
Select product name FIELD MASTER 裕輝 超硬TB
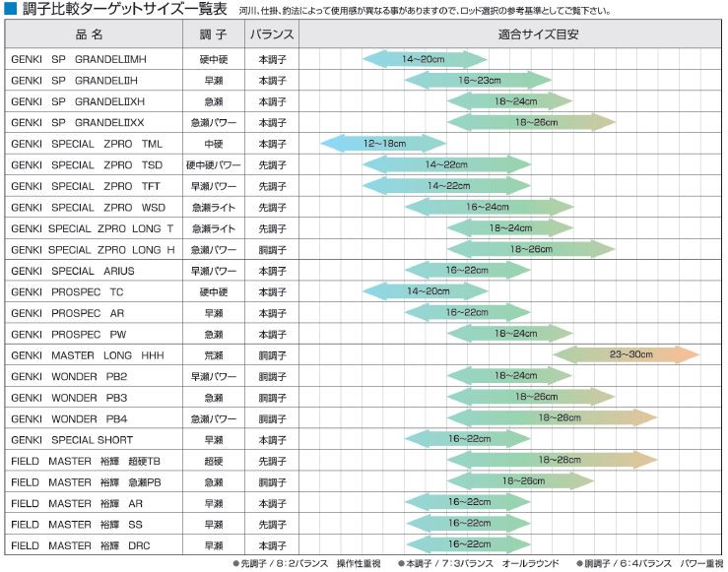tap(86, 461)
